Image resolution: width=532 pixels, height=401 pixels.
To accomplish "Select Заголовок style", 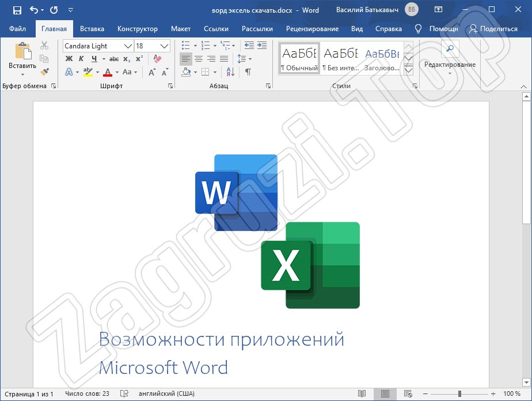I will (x=382, y=58).
